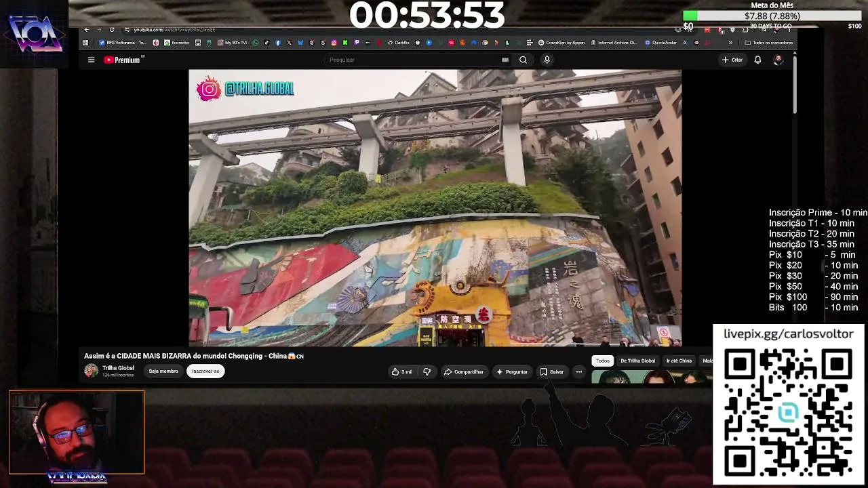The width and height of the screenshot is (868, 488).
Task: Open the on-screen keyboard in the search box
Action: pyautogui.click(x=505, y=60)
